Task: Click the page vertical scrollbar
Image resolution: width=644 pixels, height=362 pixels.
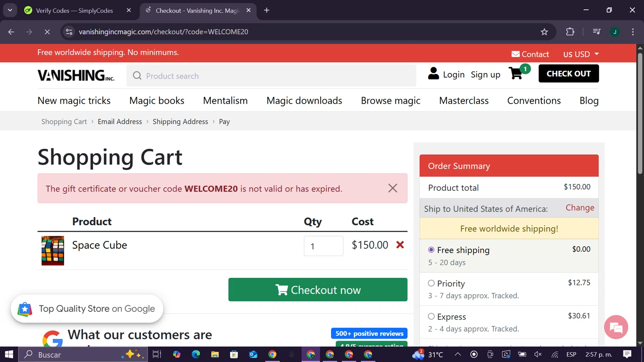Action: point(640,113)
